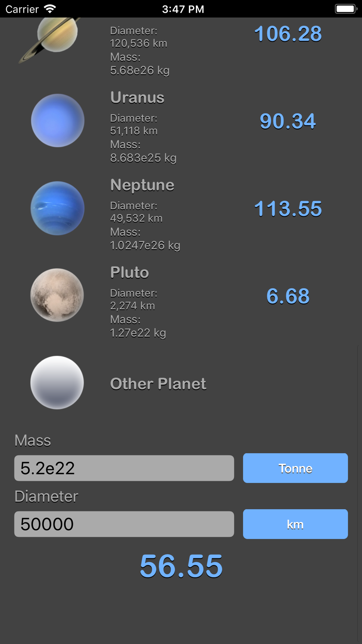Tap the Pluto planet image
362x644 pixels.
(57, 295)
